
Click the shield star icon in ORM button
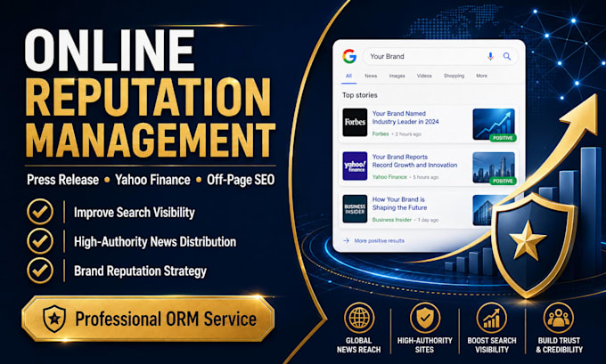tap(54, 319)
